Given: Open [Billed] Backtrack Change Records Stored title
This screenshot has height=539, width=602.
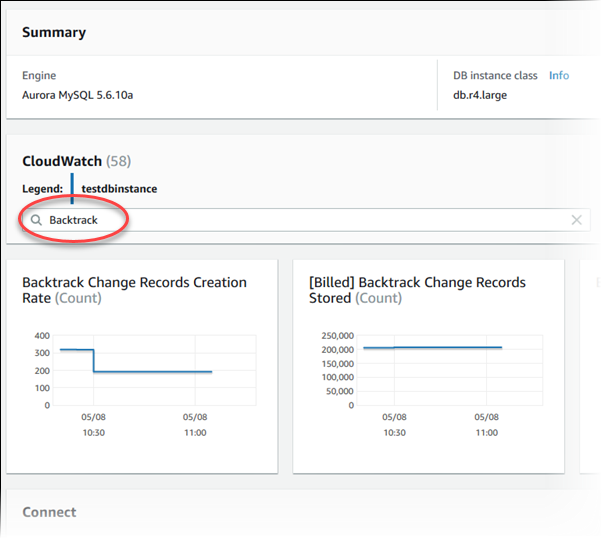Looking at the screenshot, I should tap(418, 290).
